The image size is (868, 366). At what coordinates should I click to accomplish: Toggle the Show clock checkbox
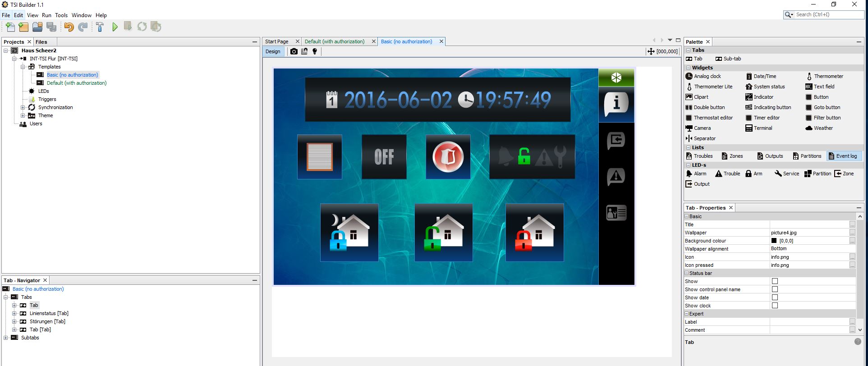pyautogui.click(x=775, y=306)
